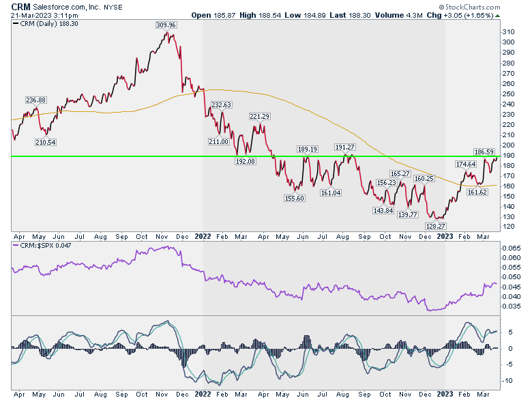Click the 310 price axis label

point(509,32)
